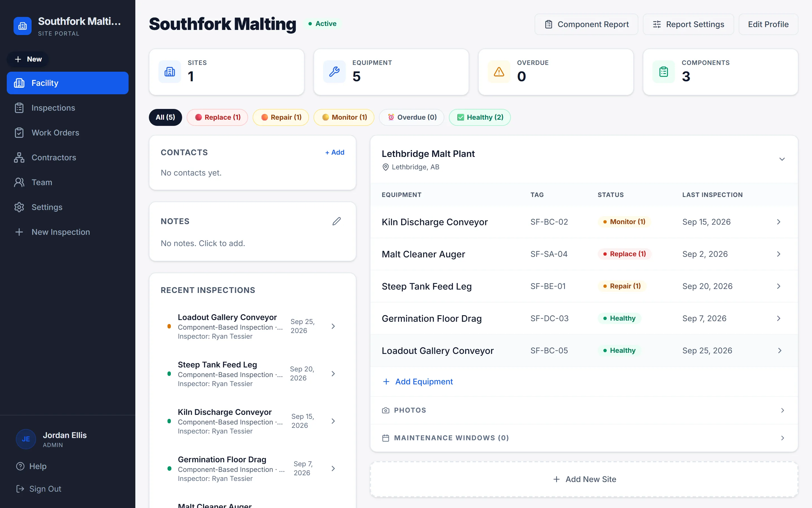
Task: Click the Lethbridge Malt Plant site title
Action: click(428, 154)
